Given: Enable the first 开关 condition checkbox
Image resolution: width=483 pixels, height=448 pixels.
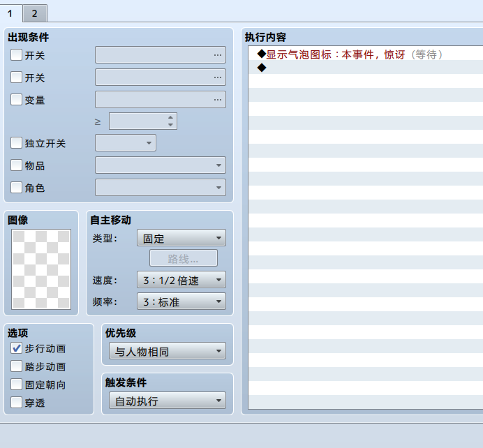Looking at the screenshot, I should click(16, 55).
